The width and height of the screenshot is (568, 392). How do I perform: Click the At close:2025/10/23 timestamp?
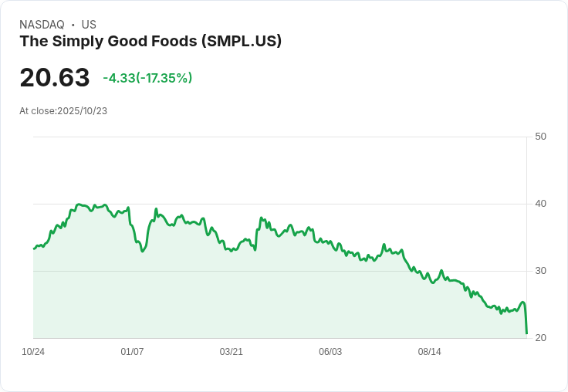(63, 111)
